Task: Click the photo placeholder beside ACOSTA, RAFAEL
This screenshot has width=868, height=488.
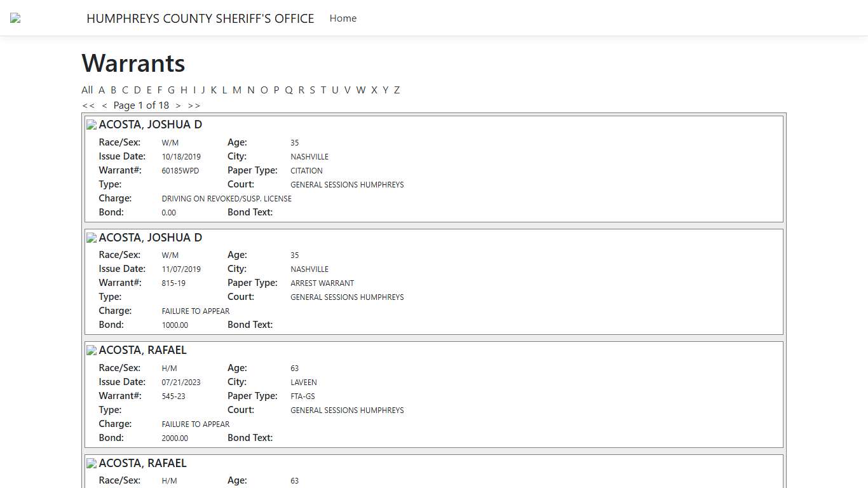Action: [91, 350]
